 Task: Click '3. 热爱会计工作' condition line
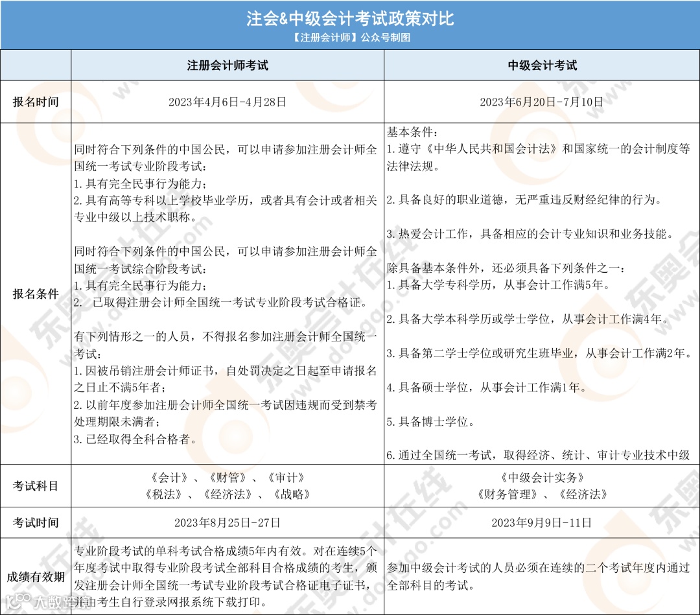point(530,234)
